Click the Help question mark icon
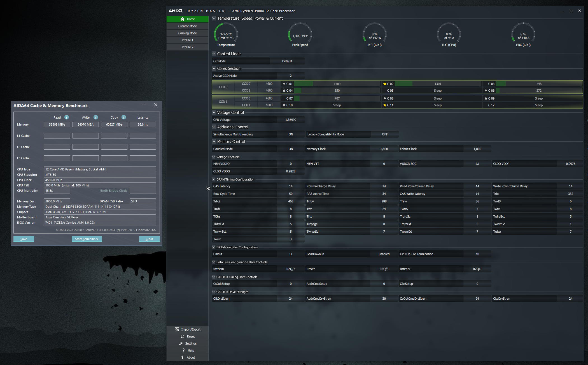This screenshot has height=365, width=588. [183, 350]
